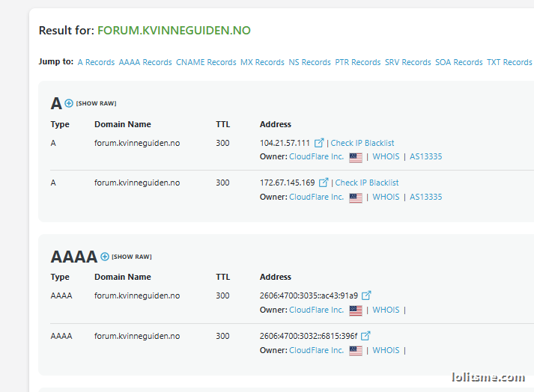Expand raw output with the A section plus icon
Screen dimensions: 534x392
pos(69,103)
